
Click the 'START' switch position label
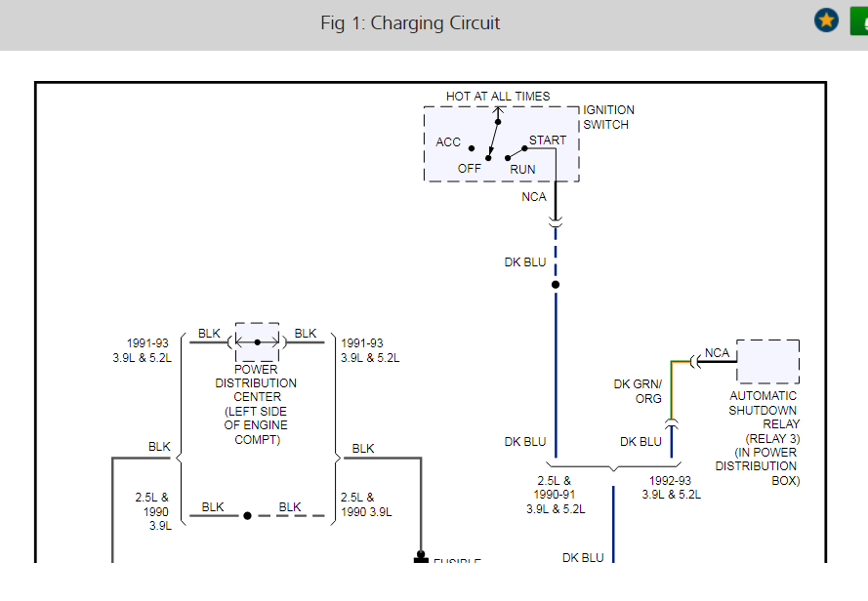548,140
